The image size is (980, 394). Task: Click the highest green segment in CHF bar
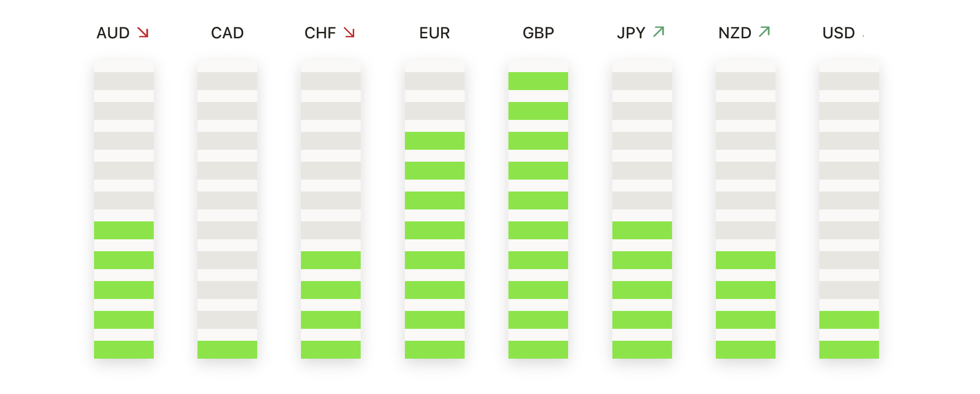331,260
